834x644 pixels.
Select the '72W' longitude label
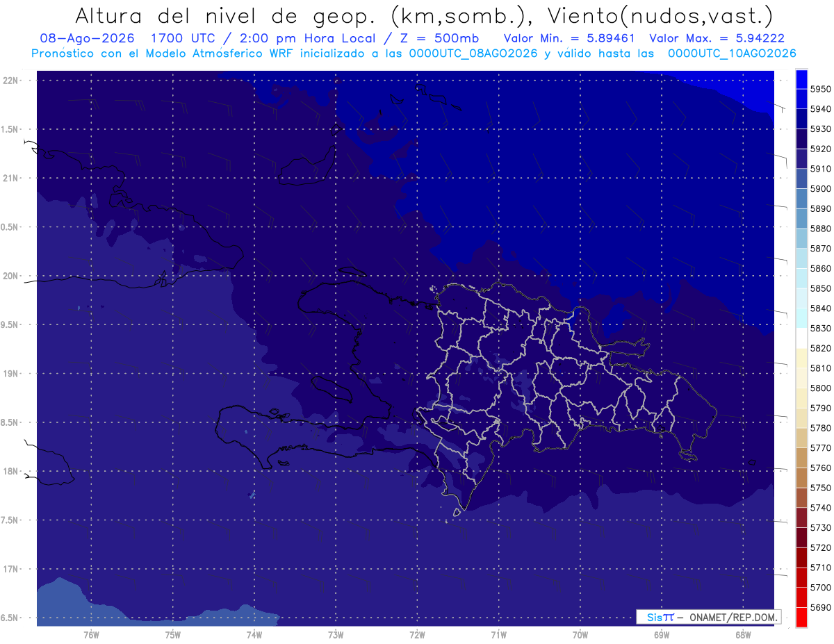[x=417, y=635]
